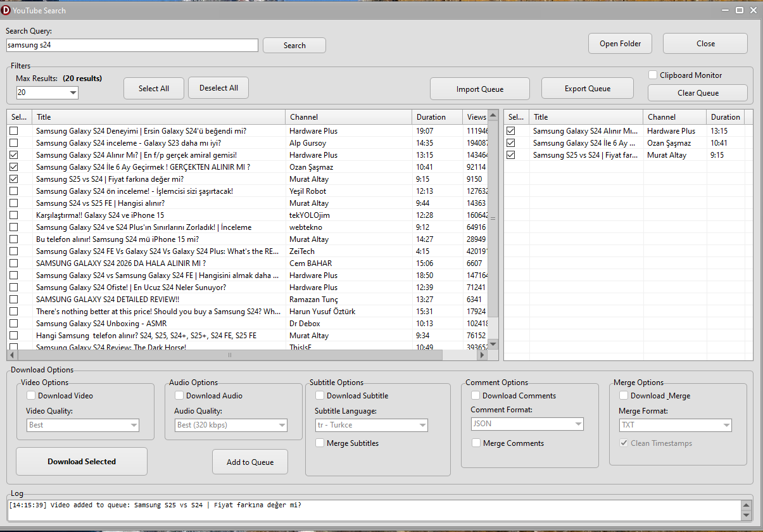
Task: Enable the Download Merge checkbox
Action: click(x=624, y=396)
